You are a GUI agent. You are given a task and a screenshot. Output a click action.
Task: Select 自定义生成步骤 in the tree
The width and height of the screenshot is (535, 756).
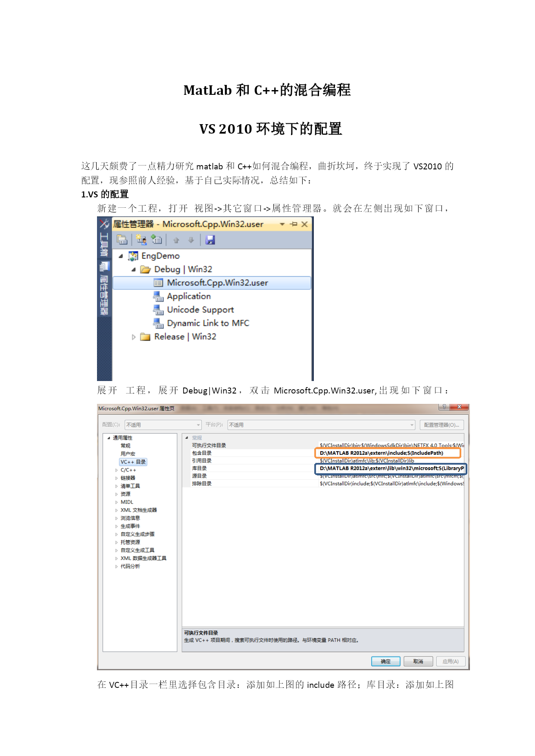tap(138, 534)
